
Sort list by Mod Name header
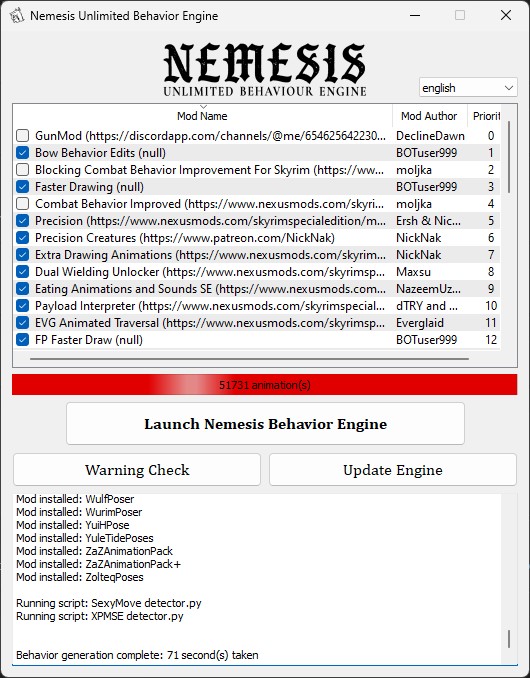pos(202,115)
